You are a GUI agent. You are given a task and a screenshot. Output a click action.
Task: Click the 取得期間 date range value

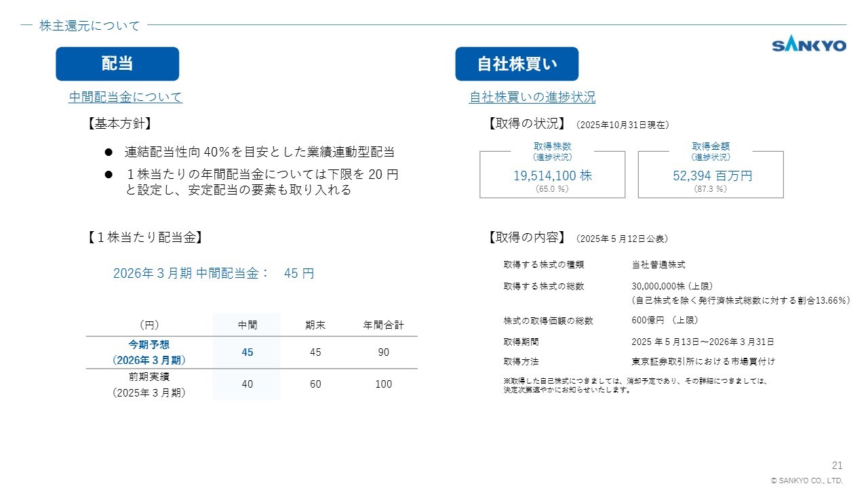click(x=703, y=342)
